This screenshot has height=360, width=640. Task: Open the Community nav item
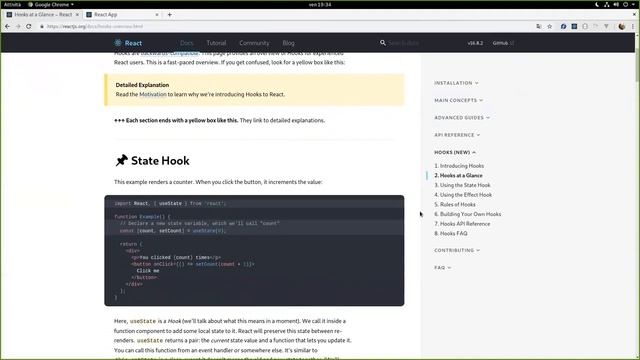click(254, 43)
